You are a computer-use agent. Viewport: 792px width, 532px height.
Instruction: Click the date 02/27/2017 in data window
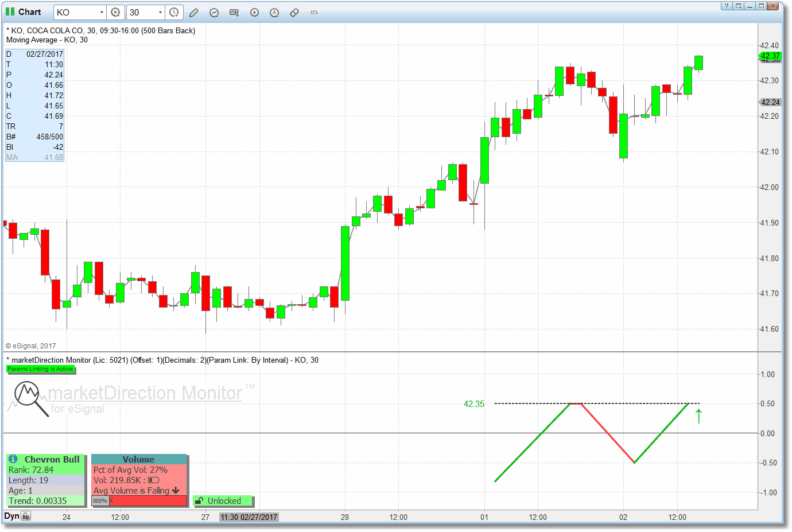(x=45, y=54)
